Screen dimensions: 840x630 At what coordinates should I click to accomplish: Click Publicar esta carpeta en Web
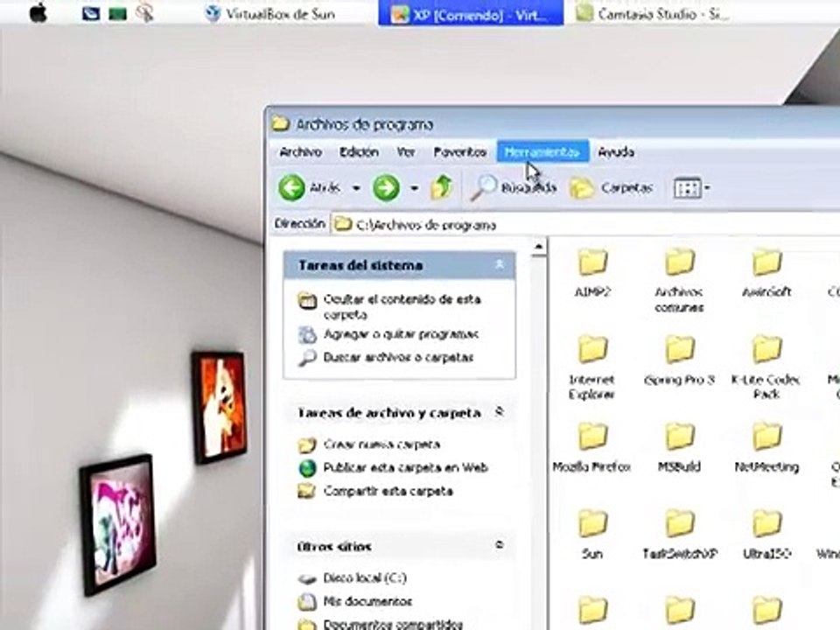pyautogui.click(x=405, y=467)
